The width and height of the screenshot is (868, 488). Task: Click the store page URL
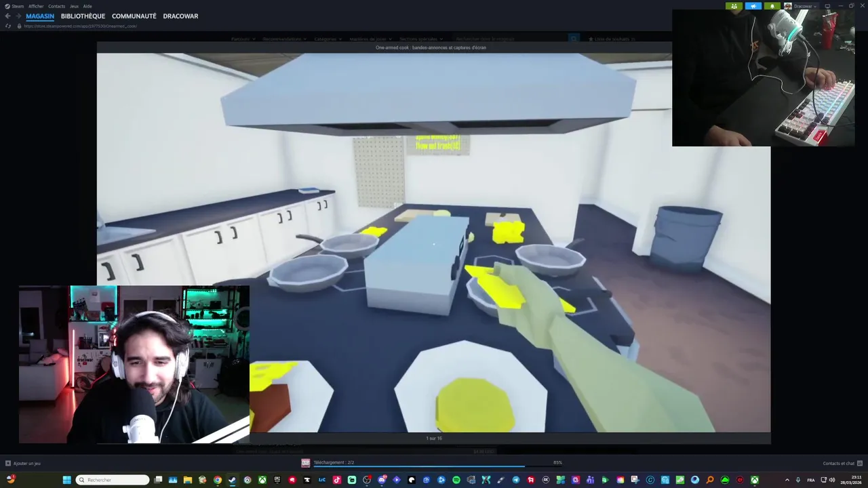click(x=80, y=26)
